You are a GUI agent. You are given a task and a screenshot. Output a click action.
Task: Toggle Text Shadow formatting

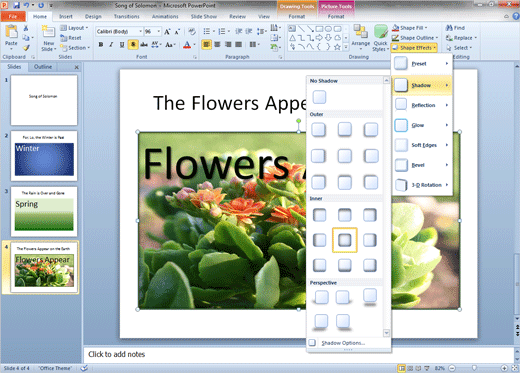pos(133,45)
